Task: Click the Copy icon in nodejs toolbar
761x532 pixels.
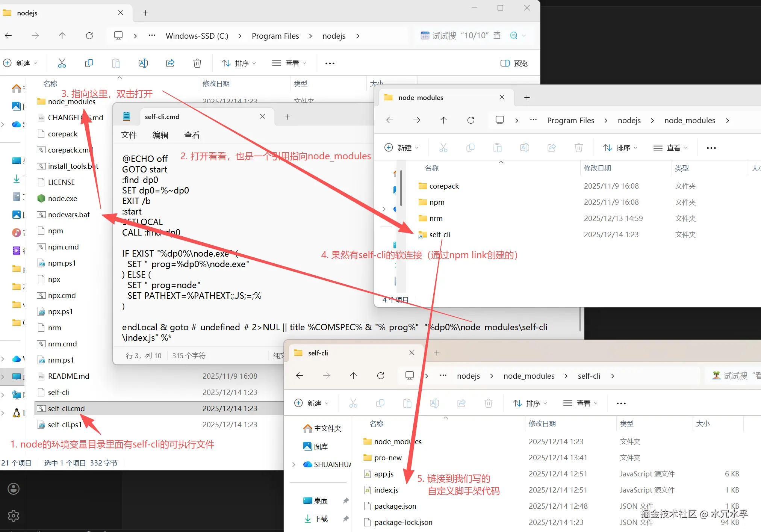Action: point(89,63)
